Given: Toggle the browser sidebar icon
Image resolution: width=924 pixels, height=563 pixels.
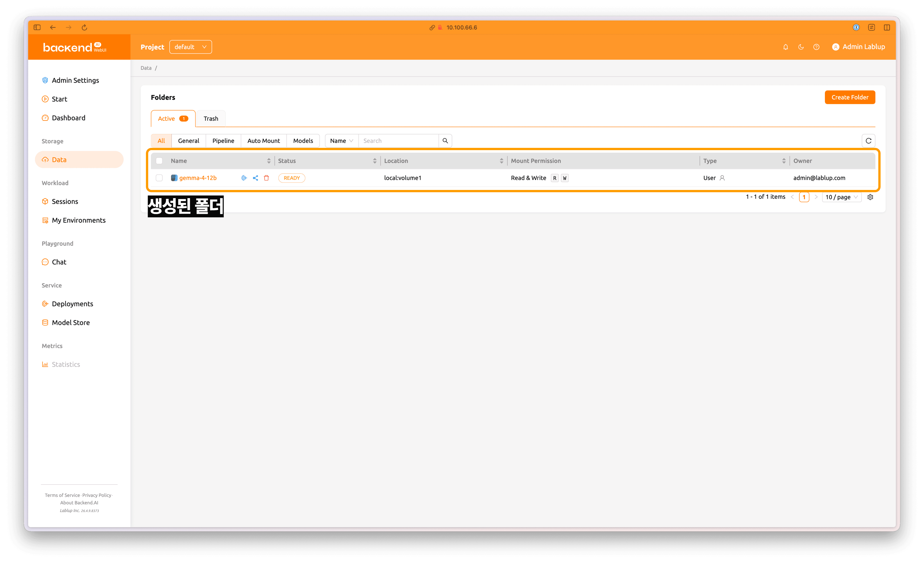Looking at the screenshot, I should click(37, 27).
